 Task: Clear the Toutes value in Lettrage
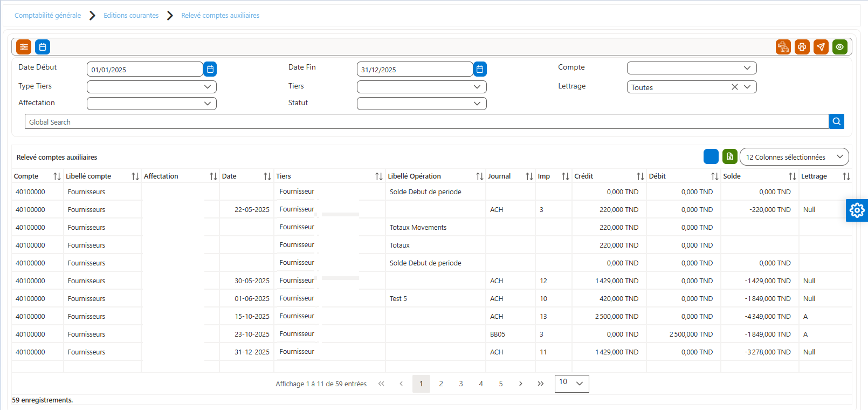click(x=734, y=87)
